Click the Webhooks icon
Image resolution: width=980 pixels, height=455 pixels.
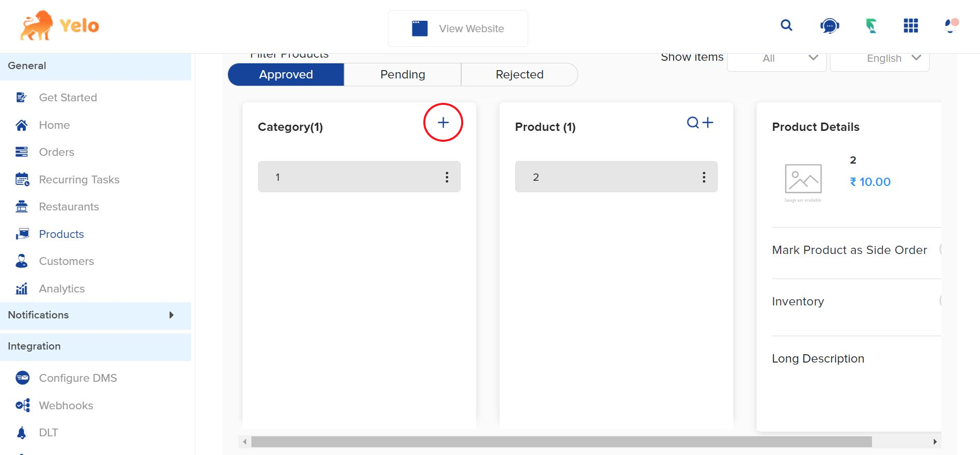[22, 405]
